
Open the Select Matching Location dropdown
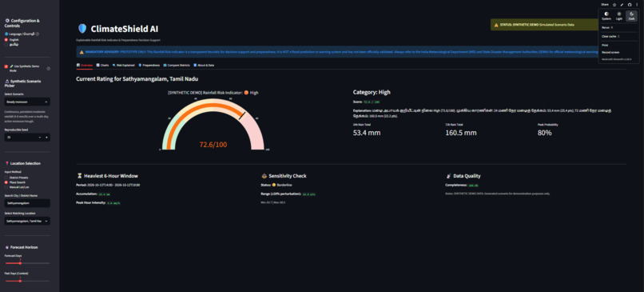27,221
